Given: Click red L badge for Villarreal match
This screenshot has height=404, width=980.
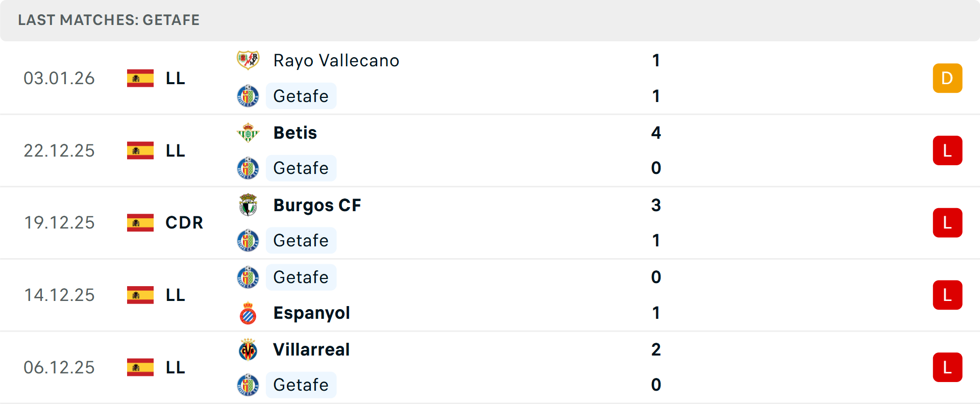Looking at the screenshot, I should click(x=947, y=367).
